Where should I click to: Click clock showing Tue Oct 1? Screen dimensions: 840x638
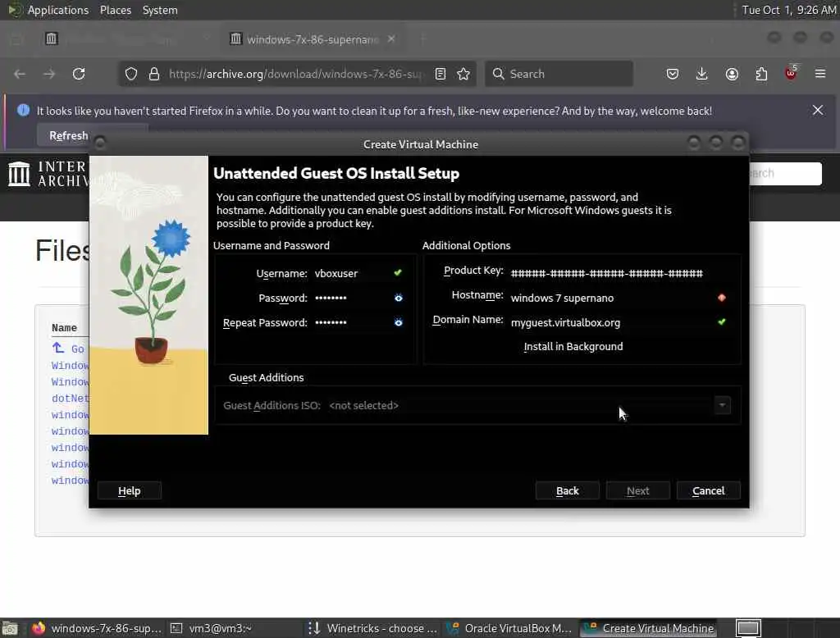coord(788,10)
